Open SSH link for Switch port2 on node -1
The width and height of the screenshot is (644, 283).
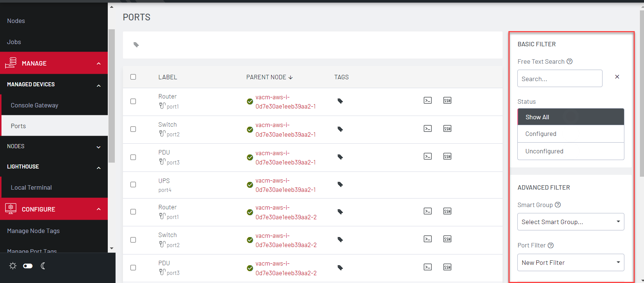[447, 129]
